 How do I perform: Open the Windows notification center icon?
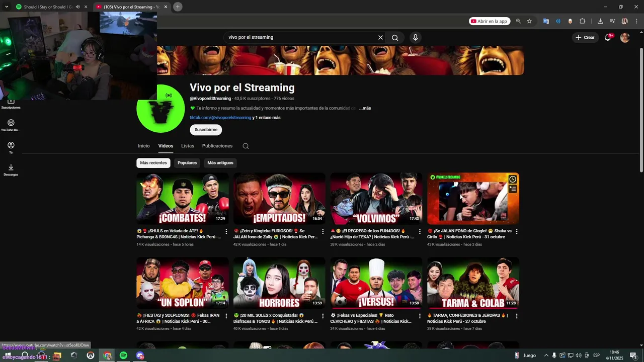click(633, 355)
